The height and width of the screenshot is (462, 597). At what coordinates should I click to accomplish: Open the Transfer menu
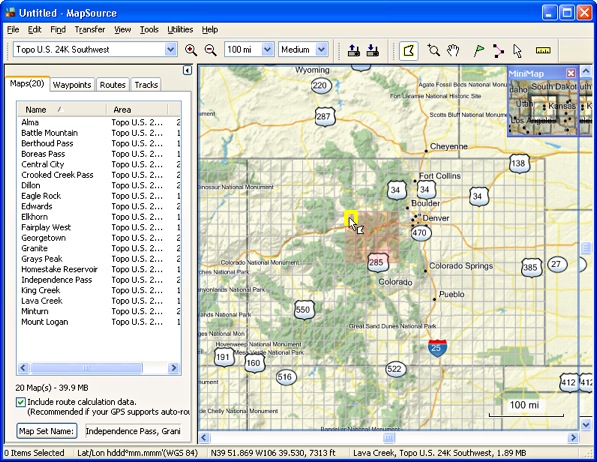coord(90,29)
